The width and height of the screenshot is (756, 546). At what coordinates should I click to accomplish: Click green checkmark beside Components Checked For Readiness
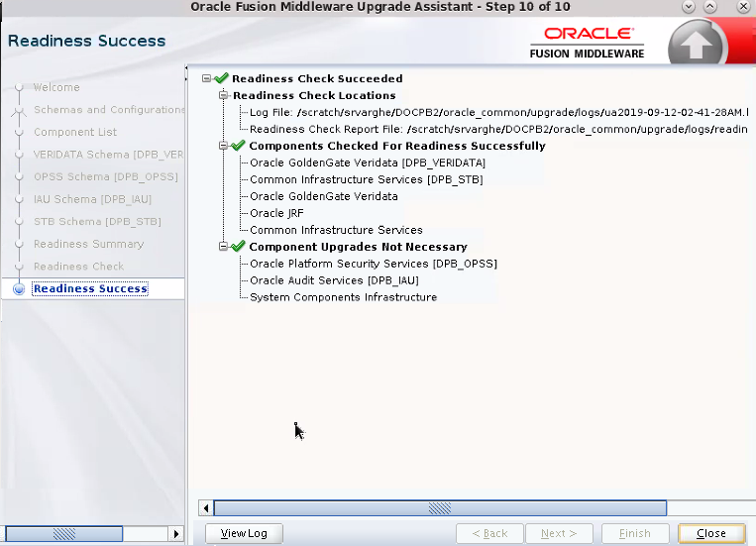(238, 146)
